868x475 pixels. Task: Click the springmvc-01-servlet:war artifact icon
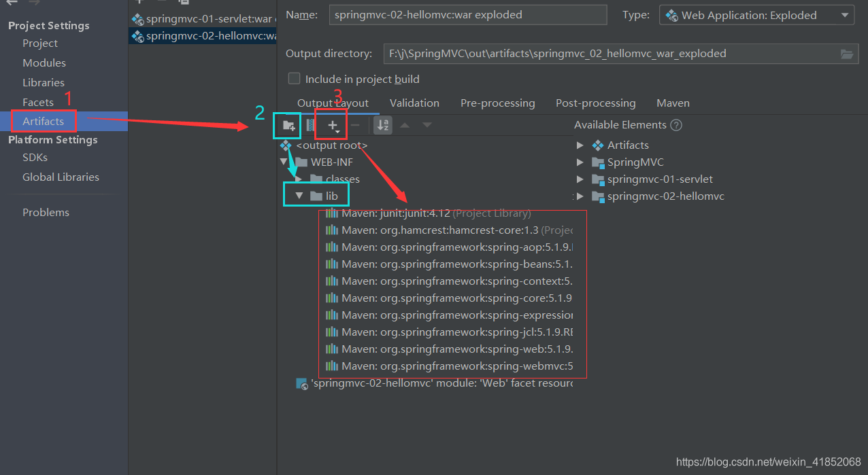[x=137, y=19]
